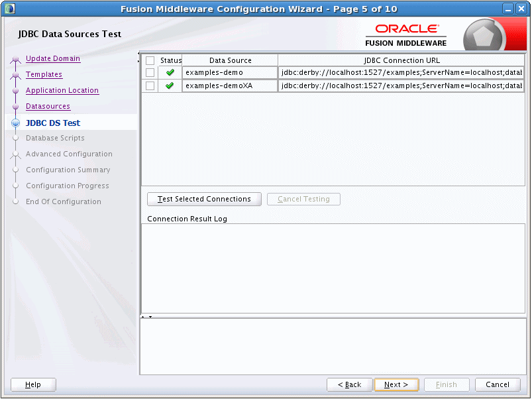
Task: Open the Update Domain link
Action: [53, 58]
